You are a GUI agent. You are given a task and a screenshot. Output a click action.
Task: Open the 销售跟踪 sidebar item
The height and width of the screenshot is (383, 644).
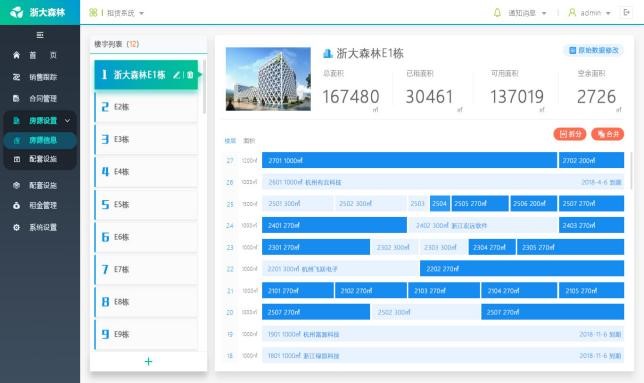tap(40, 77)
